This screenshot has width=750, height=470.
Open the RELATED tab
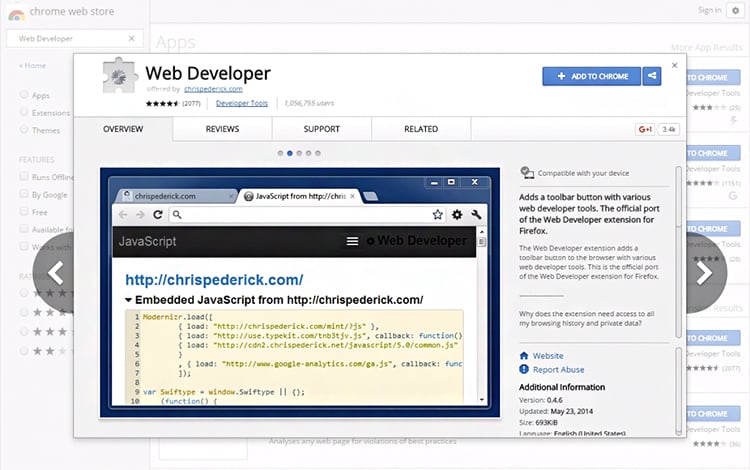click(x=421, y=129)
